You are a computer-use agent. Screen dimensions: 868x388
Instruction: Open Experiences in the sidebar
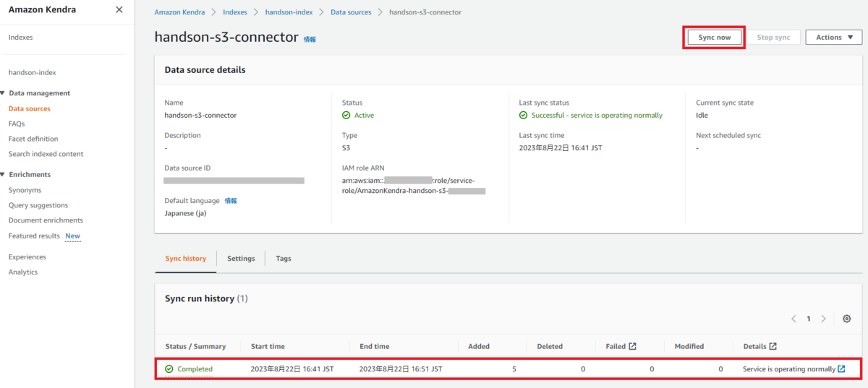pos(27,257)
